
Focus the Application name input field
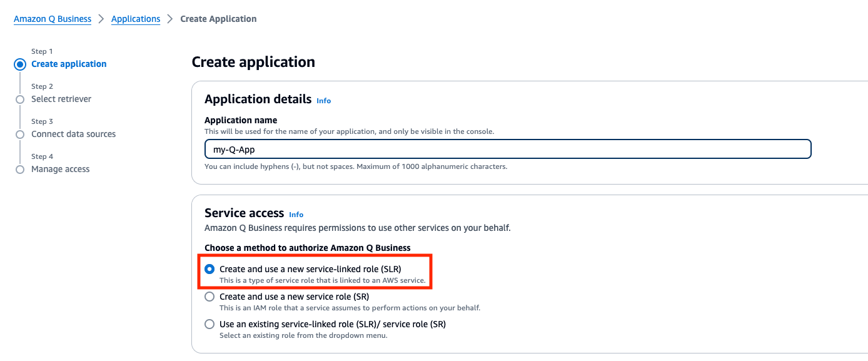pos(508,150)
